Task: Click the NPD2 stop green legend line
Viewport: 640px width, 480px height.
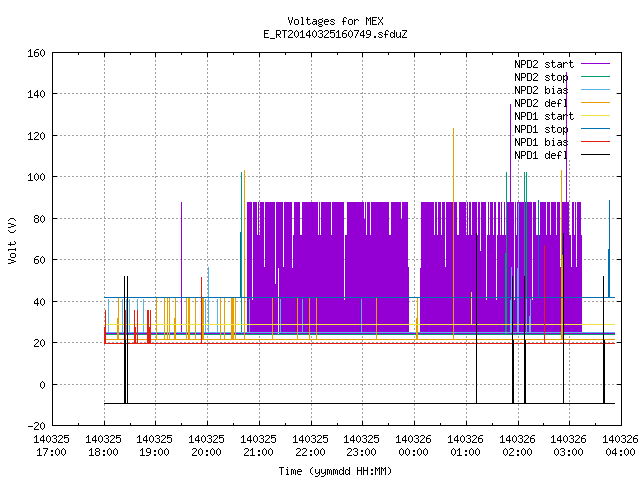Action: [x=595, y=76]
